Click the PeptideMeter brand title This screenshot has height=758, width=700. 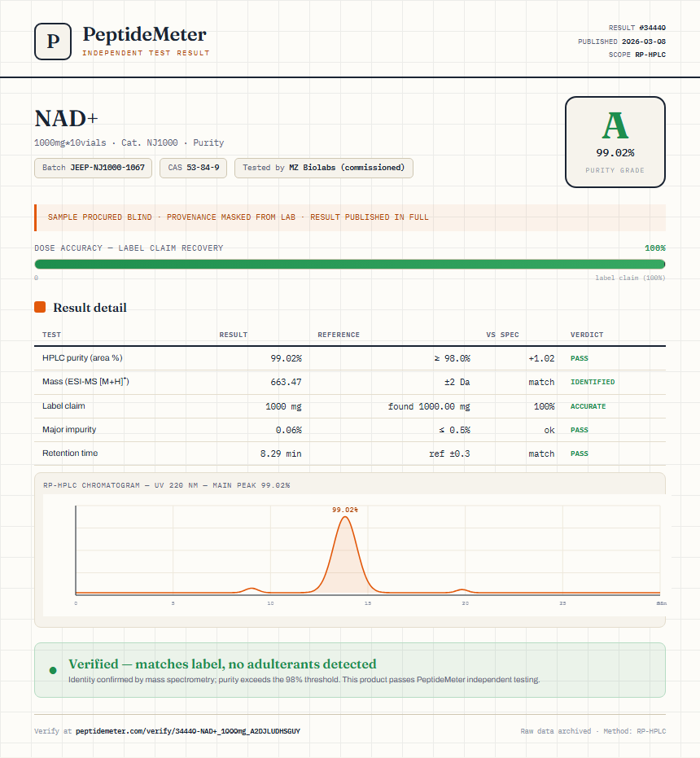[145, 35]
